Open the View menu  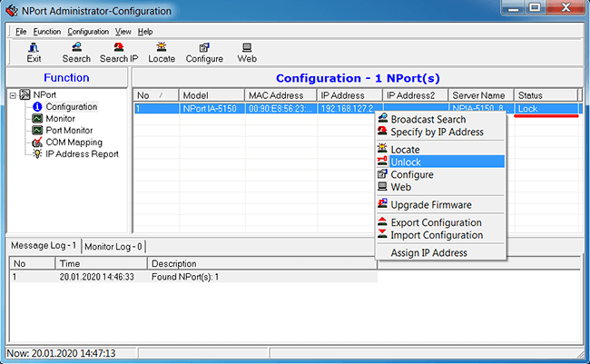[x=123, y=32]
